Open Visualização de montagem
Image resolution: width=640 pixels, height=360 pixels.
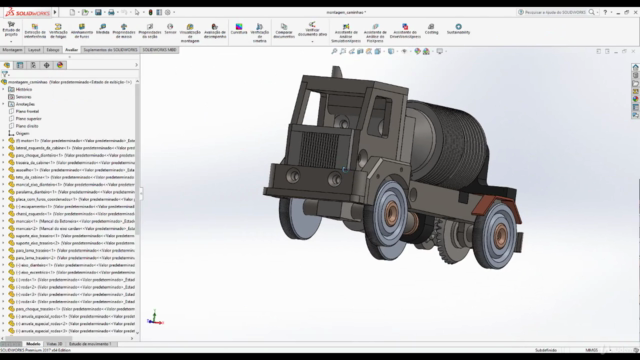point(190,33)
